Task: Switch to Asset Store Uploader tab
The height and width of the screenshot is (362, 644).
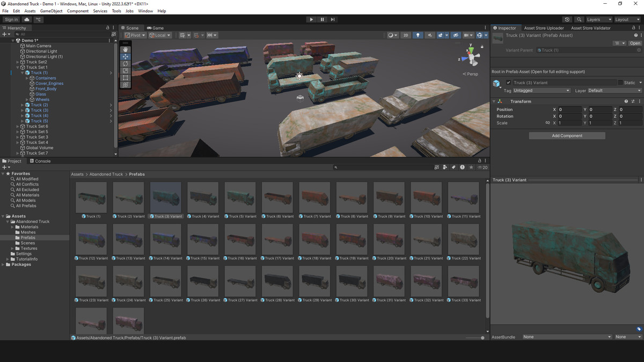Action: (x=544, y=28)
